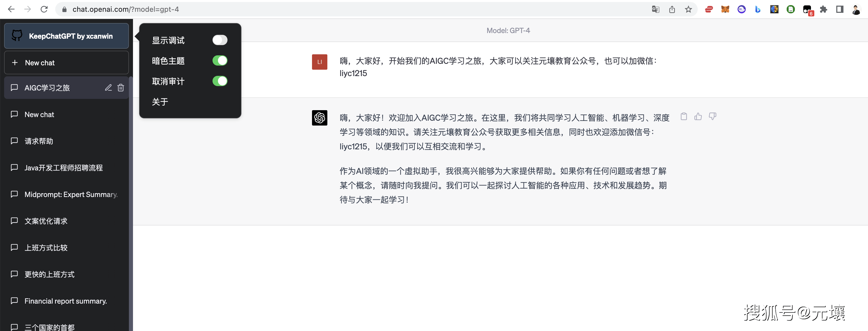Delete AIGC学习之旅 with the trash icon
The width and height of the screenshot is (868, 331).
tap(120, 88)
